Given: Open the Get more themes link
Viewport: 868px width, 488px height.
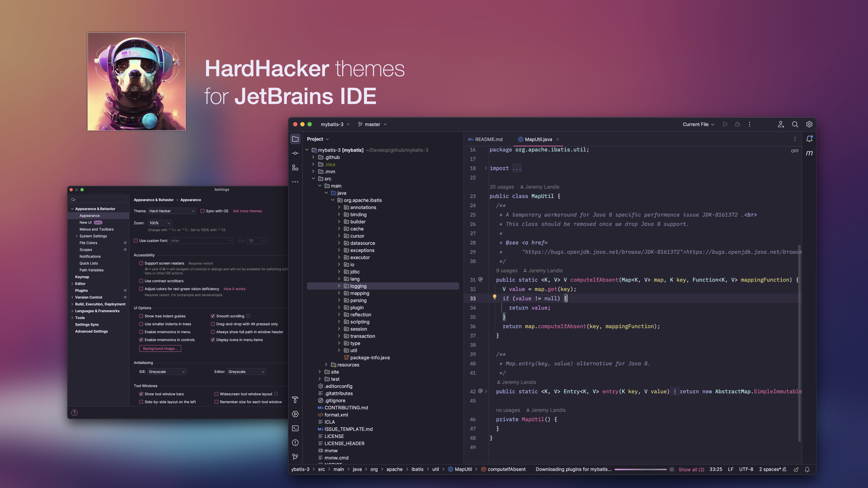Looking at the screenshot, I should coord(247,211).
